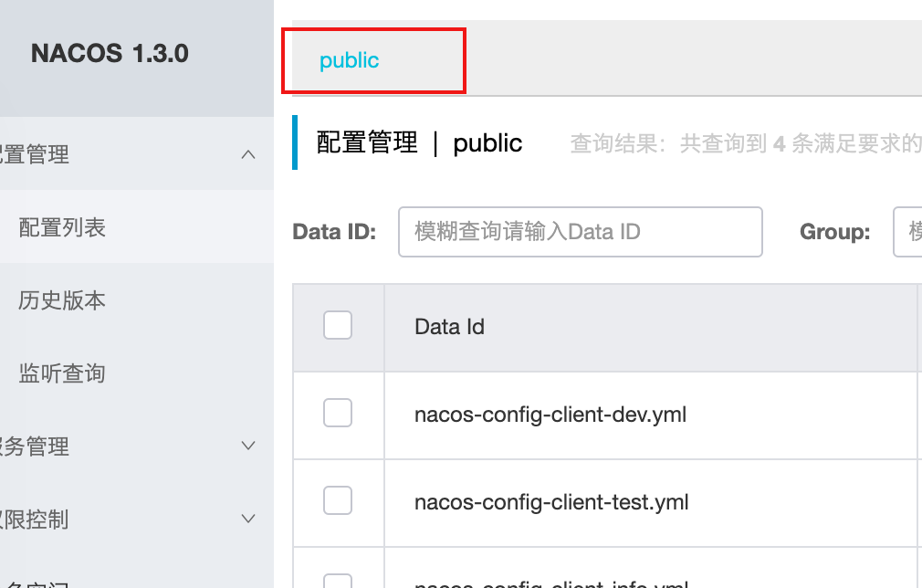Collapse the 配置管理 sidebar section
This screenshot has width=922, height=588.
[x=136, y=154]
